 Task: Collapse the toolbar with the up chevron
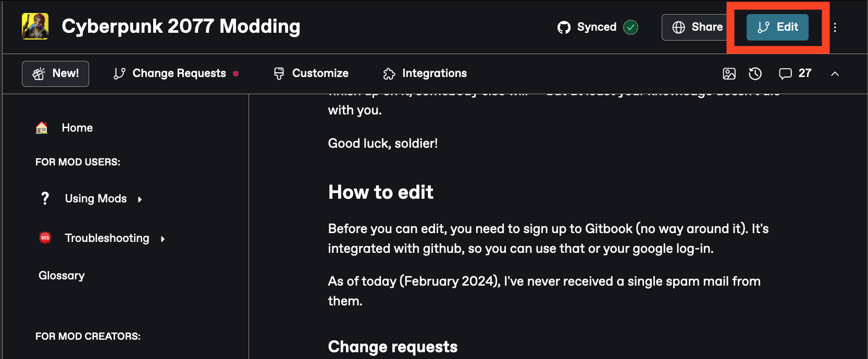click(835, 74)
